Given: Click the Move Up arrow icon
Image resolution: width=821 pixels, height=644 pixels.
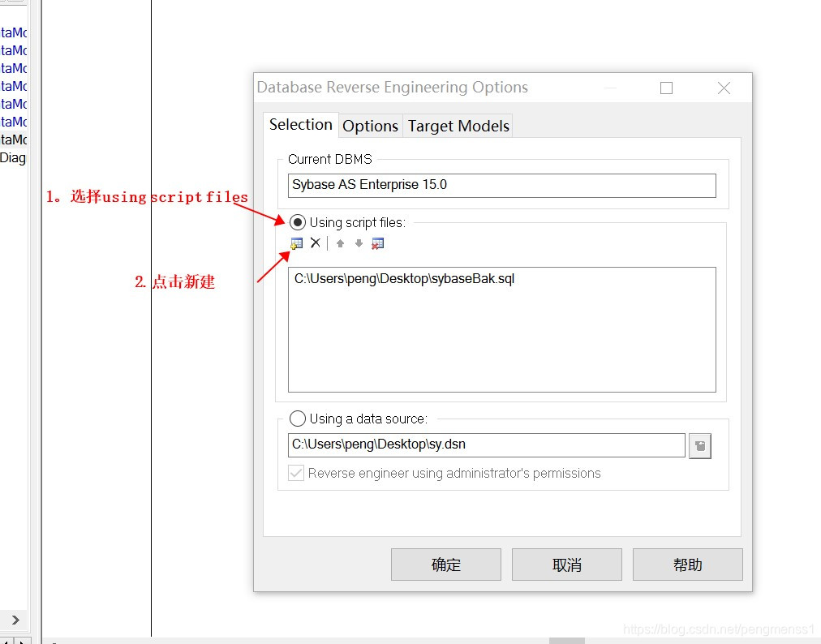Looking at the screenshot, I should [x=340, y=242].
